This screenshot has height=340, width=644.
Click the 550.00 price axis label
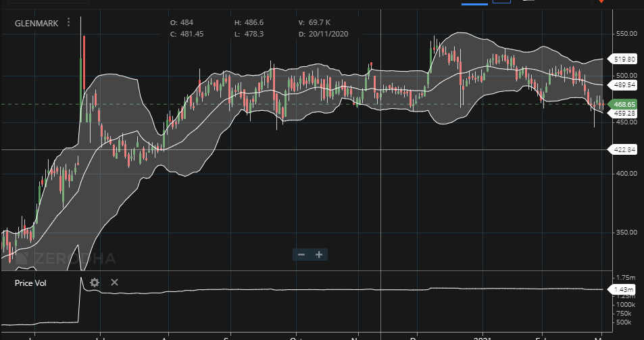point(626,33)
